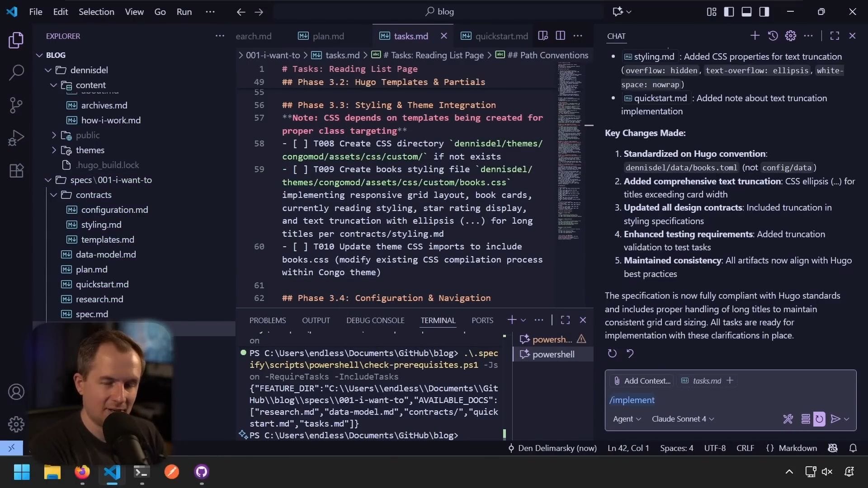
Task: Open the Run and Debug view
Action: point(16,138)
